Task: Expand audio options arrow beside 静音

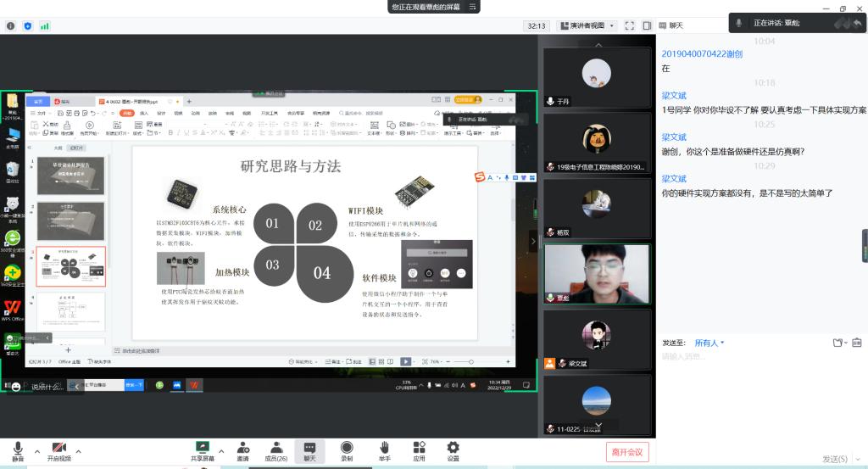Action: (x=36, y=450)
